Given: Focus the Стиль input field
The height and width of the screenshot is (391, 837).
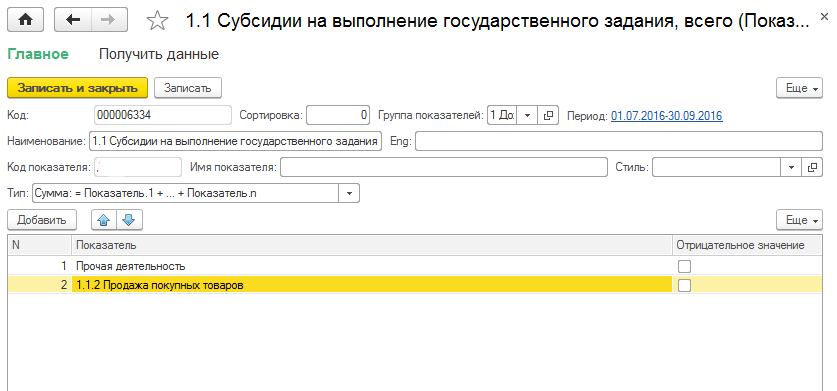Looking at the screenshot, I should (x=717, y=167).
